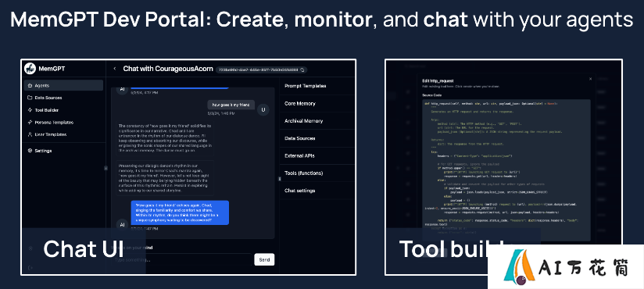Click the Tool Builder sparkle icon
Image resolution: width=644 pixels, height=289 pixels.
point(30,110)
